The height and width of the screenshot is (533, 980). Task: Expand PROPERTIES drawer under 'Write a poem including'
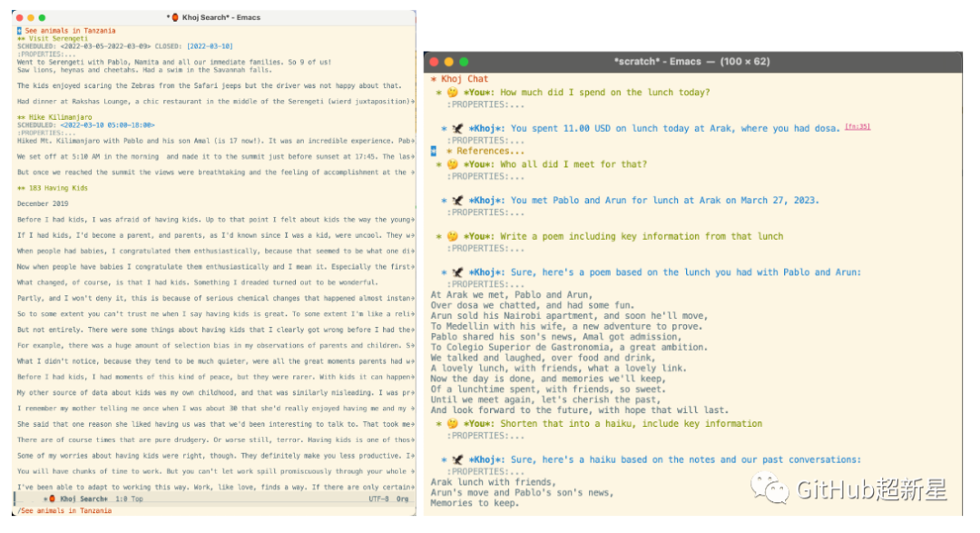(x=485, y=249)
